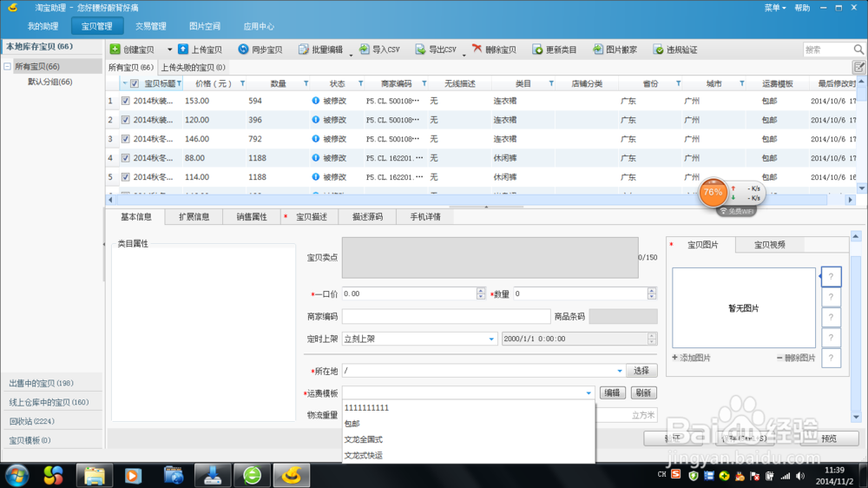The image size is (868, 488).
Task: Click the 同步宝贝 sync icon
Action: pyautogui.click(x=243, y=49)
